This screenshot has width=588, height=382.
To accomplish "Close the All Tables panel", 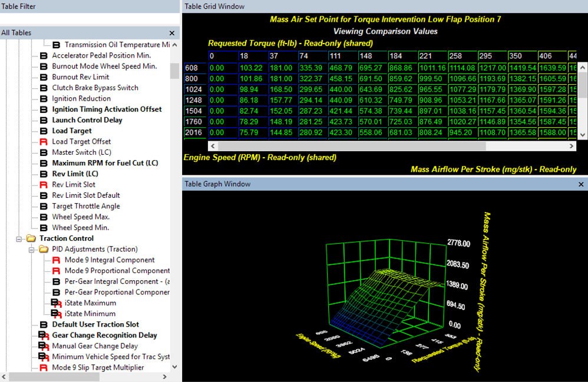I will [x=172, y=33].
